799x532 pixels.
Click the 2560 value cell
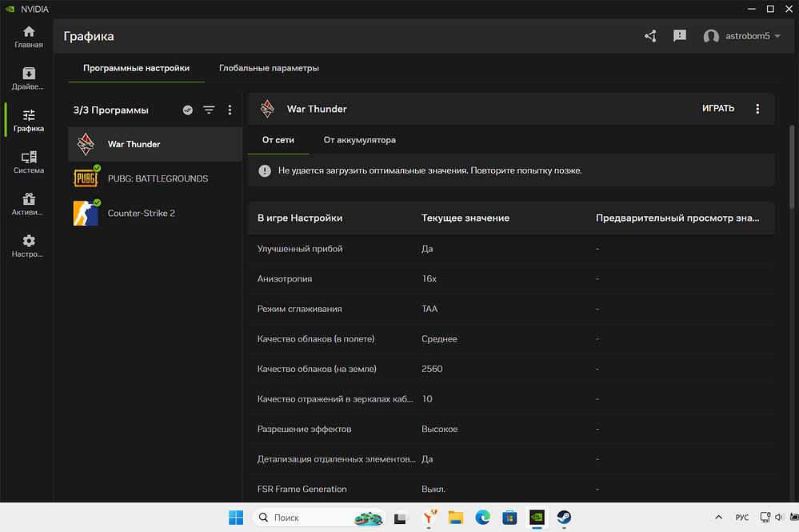pos(432,369)
